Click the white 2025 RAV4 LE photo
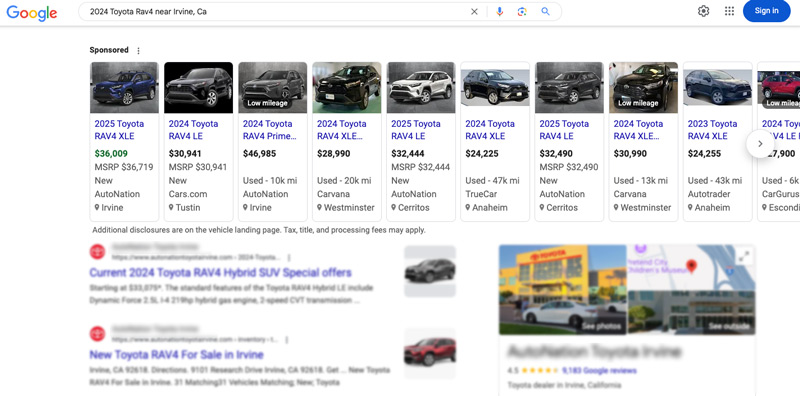Image resolution: width=800 pixels, height=396 pixels. (x=421, y=87)
